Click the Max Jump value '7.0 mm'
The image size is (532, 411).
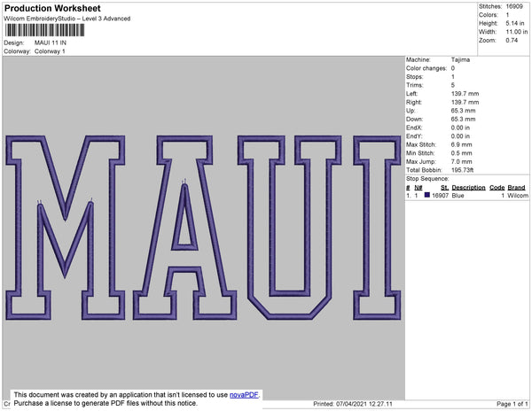[x=461, y=161]
